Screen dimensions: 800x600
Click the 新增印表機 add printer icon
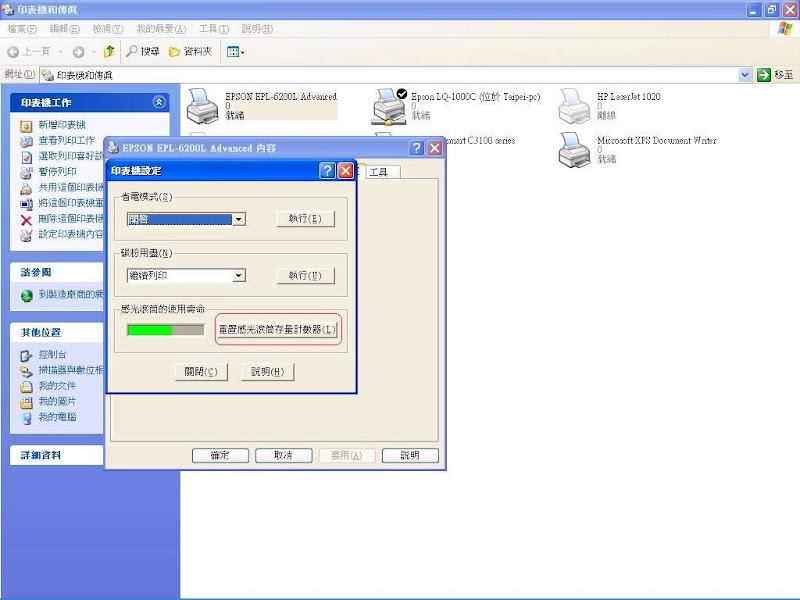point(27,125)
